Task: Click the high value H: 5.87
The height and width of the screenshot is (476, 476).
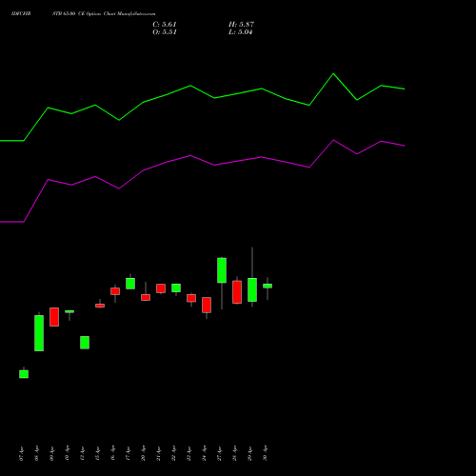Action: (241, 25)
